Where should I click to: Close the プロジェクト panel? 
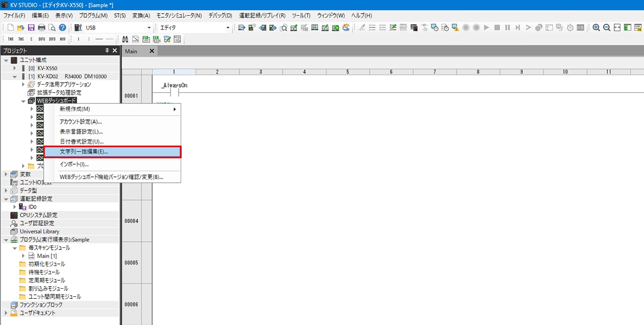tap(115, 51)
